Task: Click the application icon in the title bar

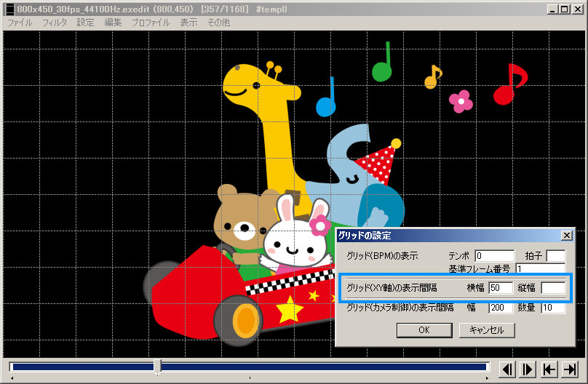Action: point(10,9)
